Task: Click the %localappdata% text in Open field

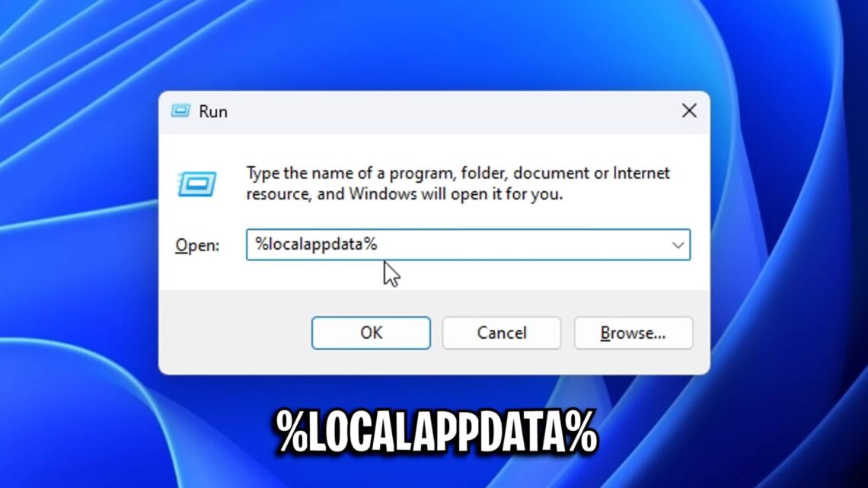Action: pyautogui.click(x=315, y=244)
